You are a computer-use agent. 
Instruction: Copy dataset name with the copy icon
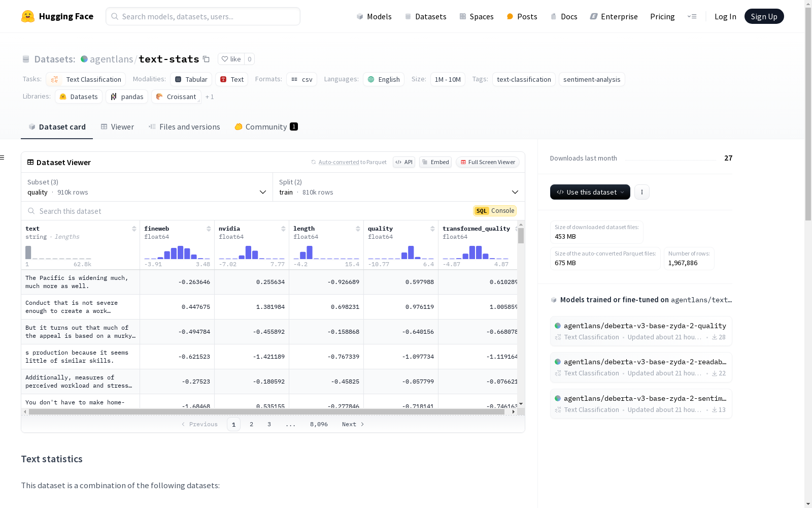click(206, 59)
